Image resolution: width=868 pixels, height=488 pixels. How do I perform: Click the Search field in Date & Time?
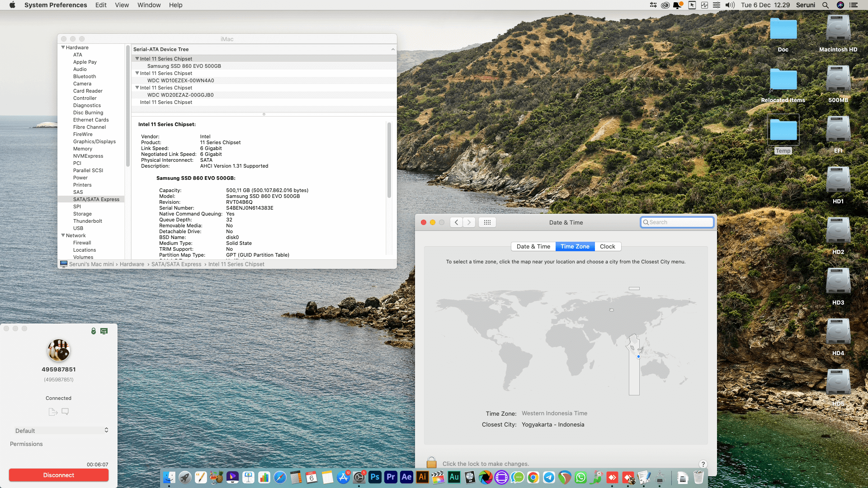coord(677,222)
